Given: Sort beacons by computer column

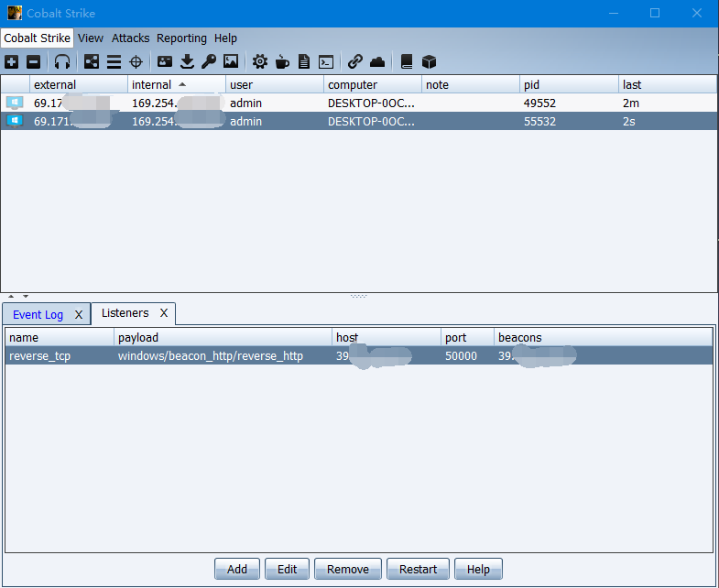Looking at the screenshot, I should pos(373,84).
